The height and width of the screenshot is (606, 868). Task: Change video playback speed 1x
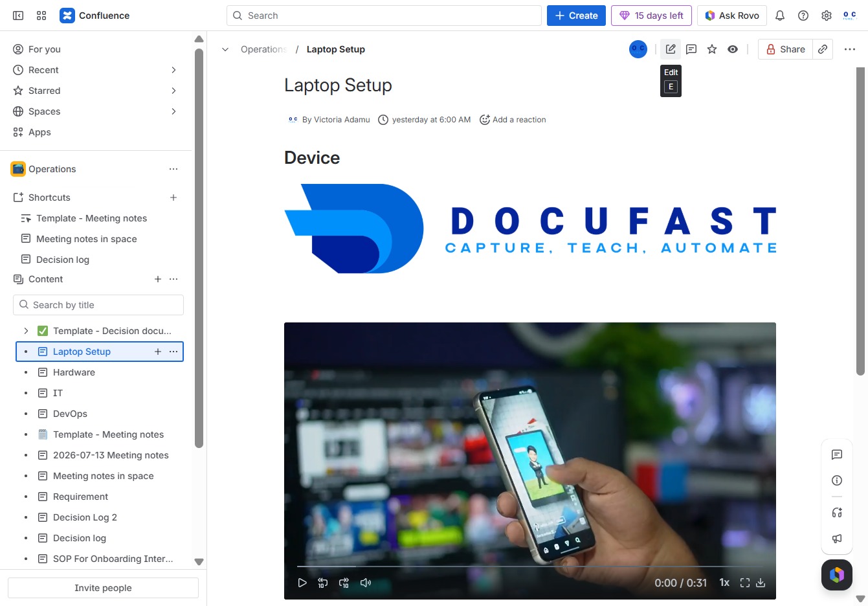[724, 583]
